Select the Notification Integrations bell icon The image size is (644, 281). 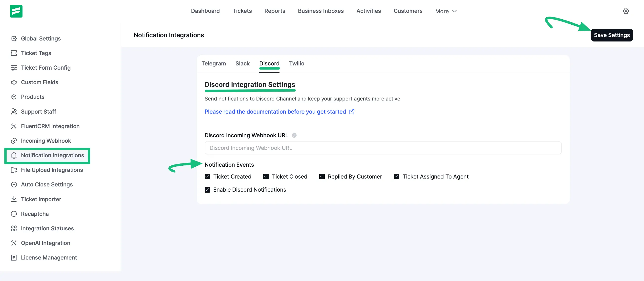[14, 155]
